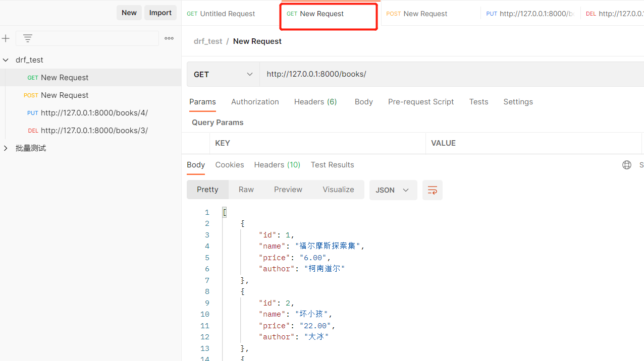
Task: Click the Import button
Action: coord(160,13)
